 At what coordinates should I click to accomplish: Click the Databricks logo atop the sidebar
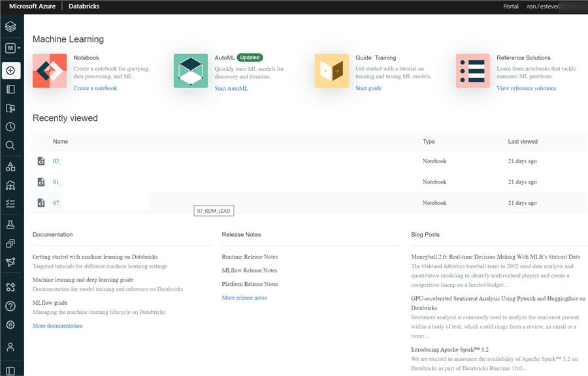[10, 27]
